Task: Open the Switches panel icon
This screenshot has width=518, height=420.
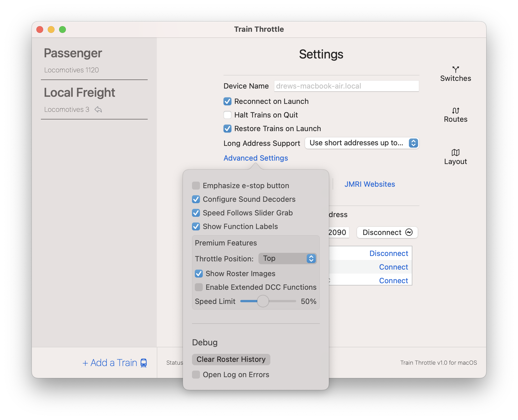Action: [456, 70]
